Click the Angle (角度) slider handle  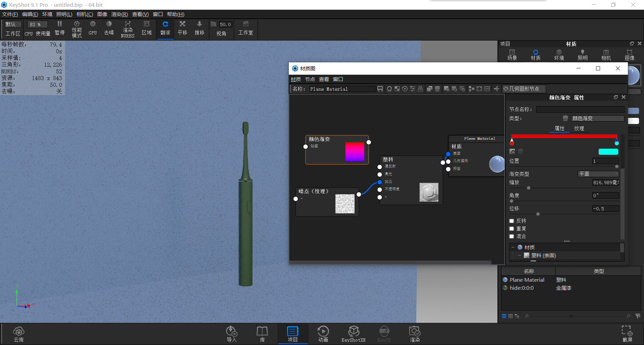tap(512, 201)
